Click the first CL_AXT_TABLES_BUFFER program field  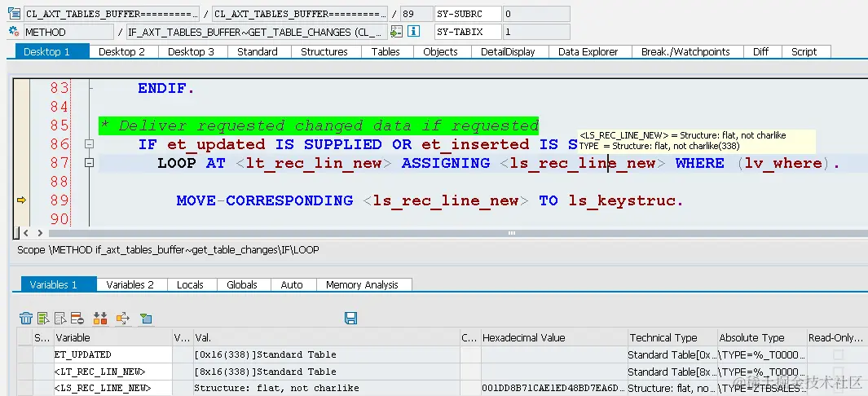(x=112, y=14)
